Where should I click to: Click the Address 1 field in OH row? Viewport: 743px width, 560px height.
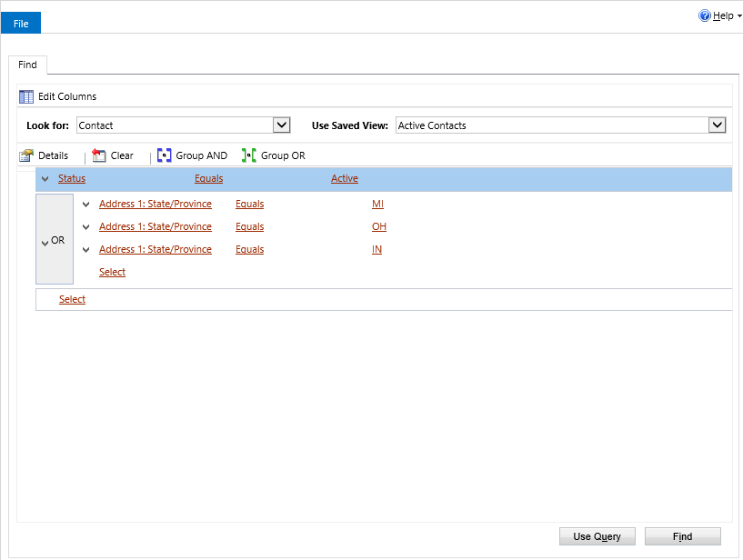[x=156, y=227]
